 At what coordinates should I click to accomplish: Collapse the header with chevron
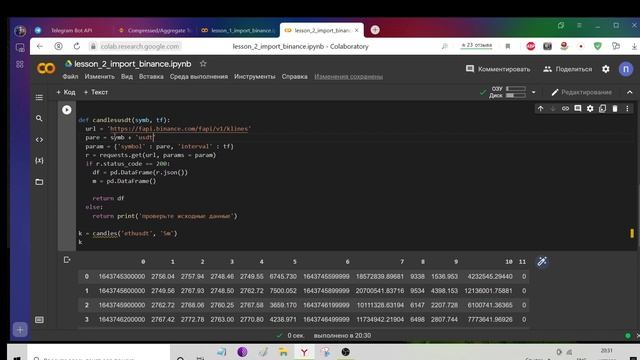[x=629, y=92]
